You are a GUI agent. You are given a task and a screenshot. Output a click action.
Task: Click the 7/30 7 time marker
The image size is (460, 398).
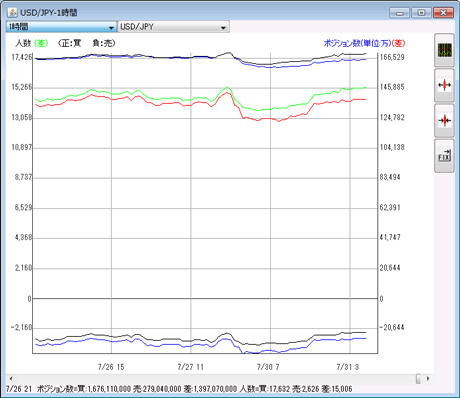click(268, 367)
